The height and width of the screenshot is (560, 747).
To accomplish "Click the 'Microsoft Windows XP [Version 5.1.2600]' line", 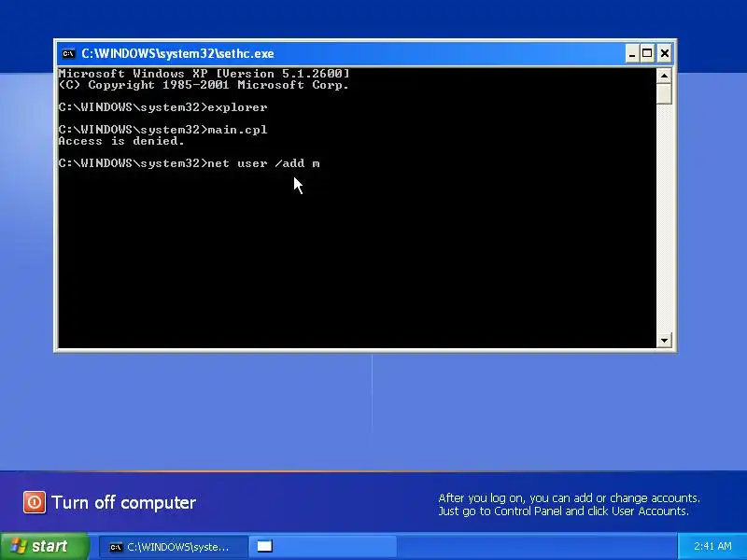I will point(204,74).
